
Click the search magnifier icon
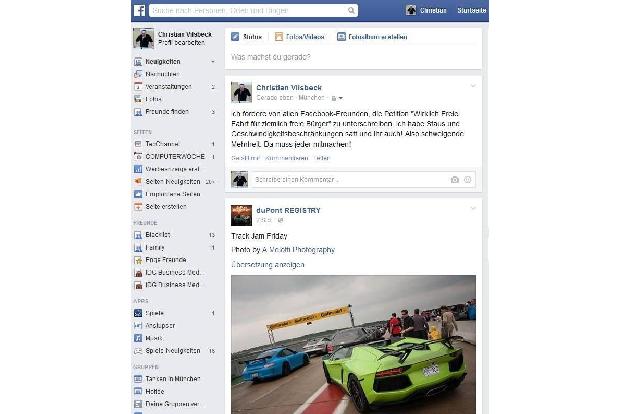(x=351, y=11)
